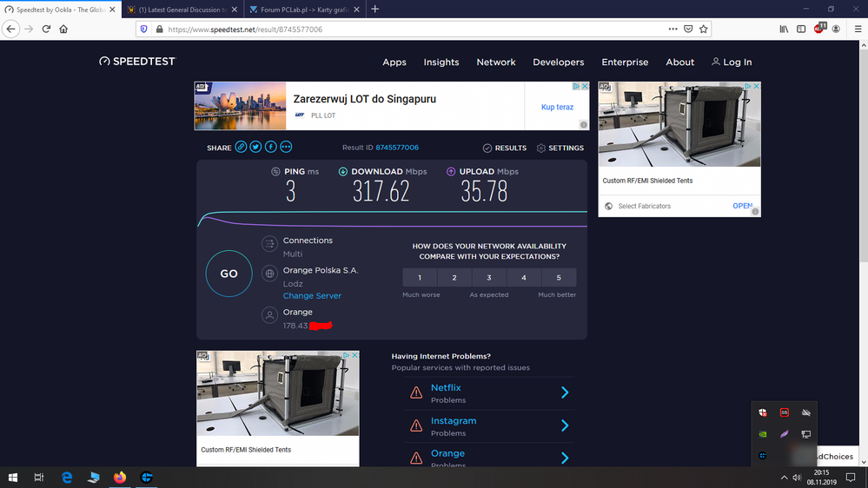Expand the Netflix problems entry arrow
This screenshot has width=868, height=488.
click(565, 392)
